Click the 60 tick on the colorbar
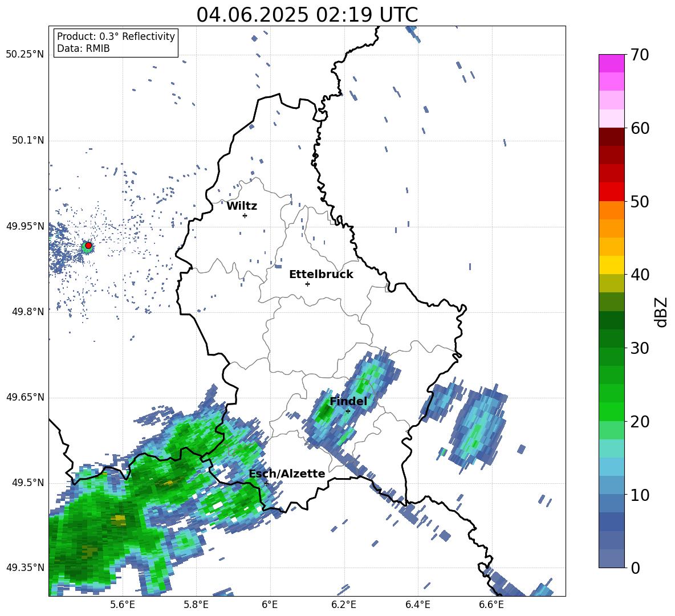The width and height of the screenshot is (675, 616). (639, 128)
